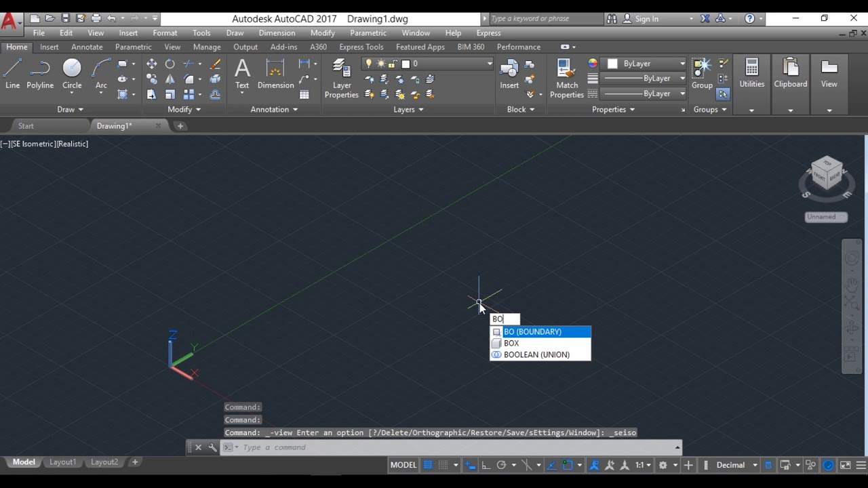Open the File menu
Image resolution: width=868 pixels, height=488 pixels.
click(x=39, y=33)
